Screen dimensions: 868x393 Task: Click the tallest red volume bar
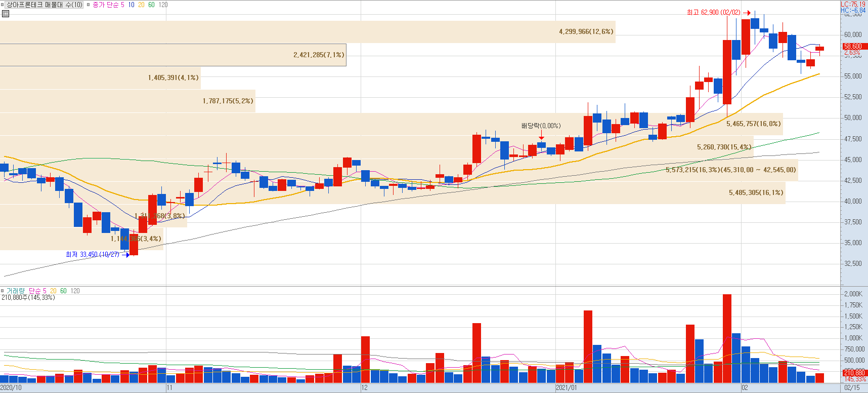(x=727, y=338)
